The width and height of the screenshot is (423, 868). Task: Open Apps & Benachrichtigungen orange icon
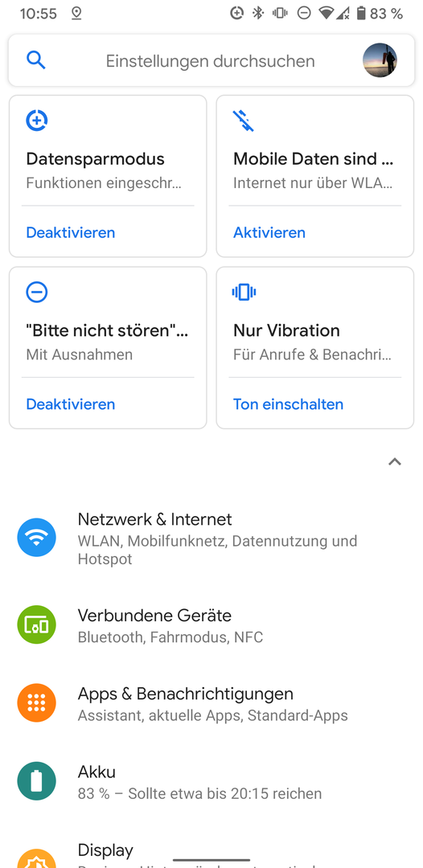pos(36,702)
